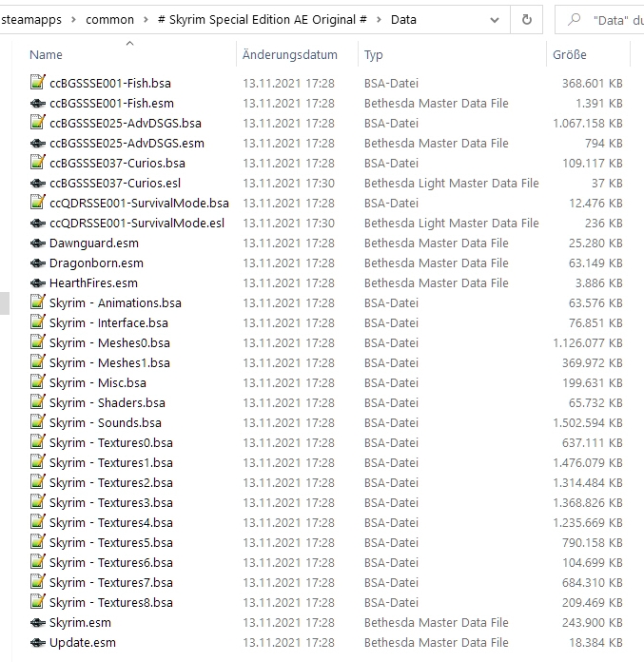Select Skyrim - Textures4.bsa file name
This screenshot has width=644, height=662.
point(111,523)
